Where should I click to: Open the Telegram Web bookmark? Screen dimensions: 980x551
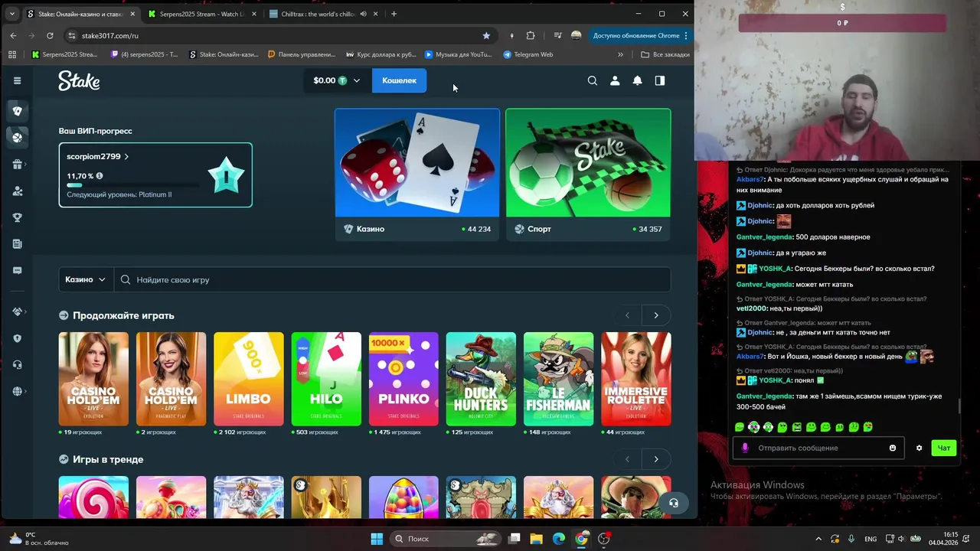click(528, 54)
